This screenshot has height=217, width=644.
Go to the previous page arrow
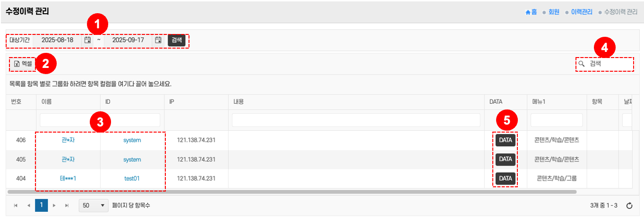pos(29,206)
